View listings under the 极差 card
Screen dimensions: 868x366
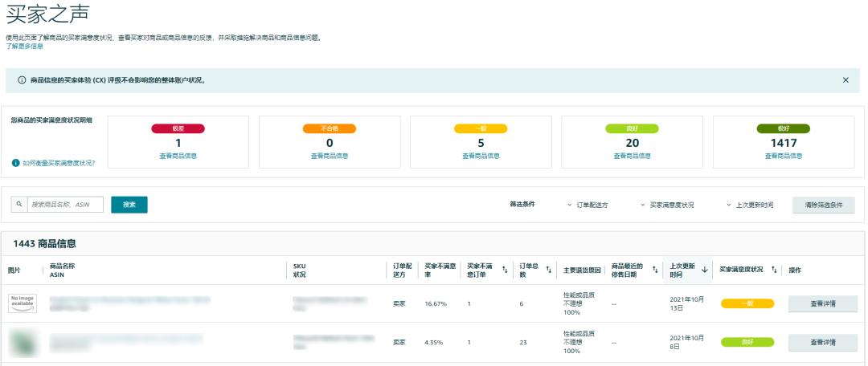[178, 156]
